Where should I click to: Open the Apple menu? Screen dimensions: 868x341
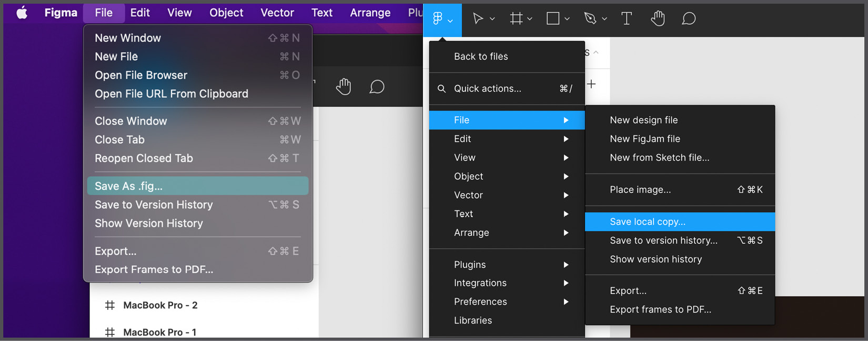point(22,13)
